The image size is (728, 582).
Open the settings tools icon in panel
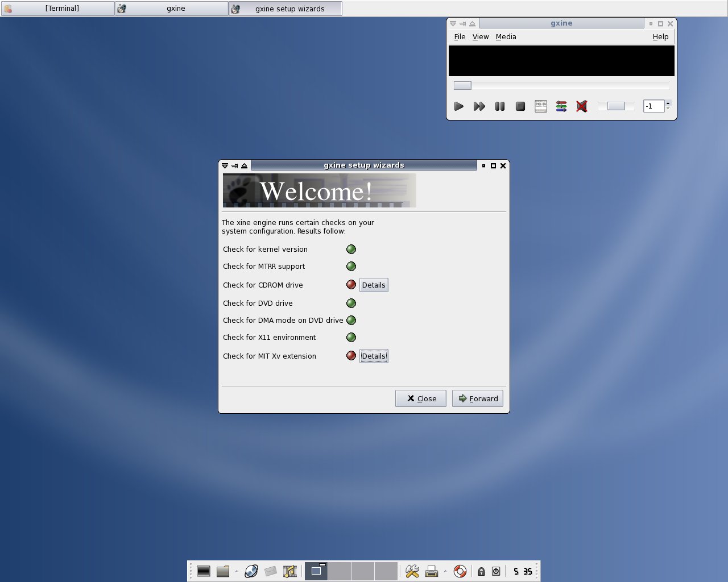pyautogui.click(x=412, y=571)
